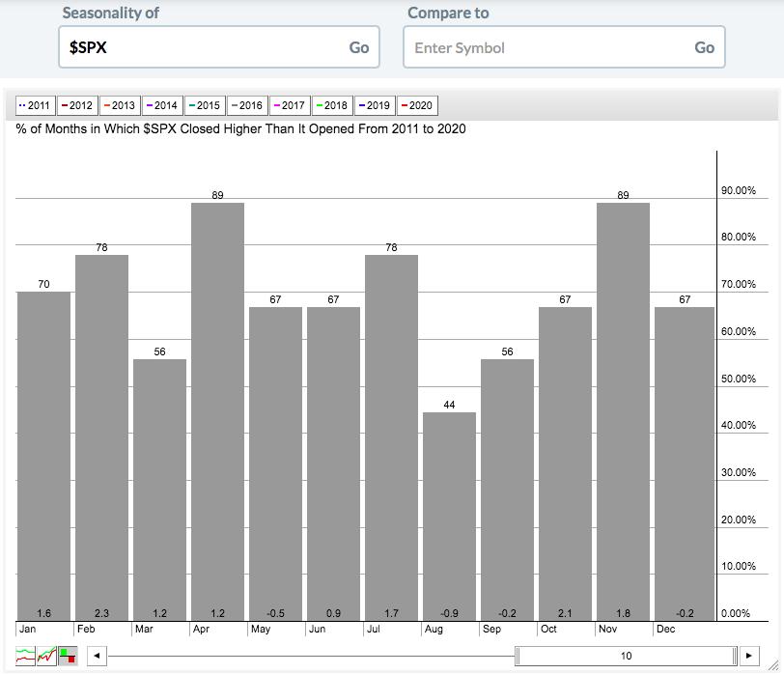Click the November bar showing 89
Screen dimensions: 784x674
coord(623,411)
